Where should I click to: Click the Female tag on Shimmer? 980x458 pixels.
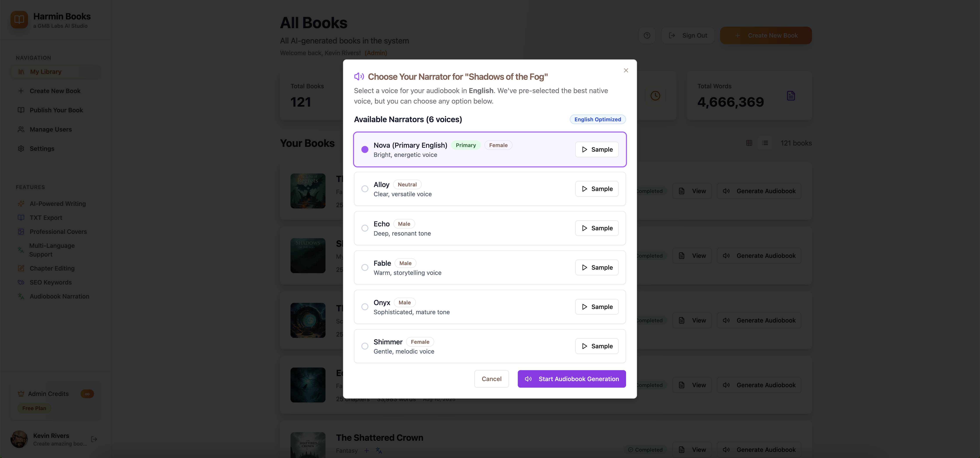point(420,342)
